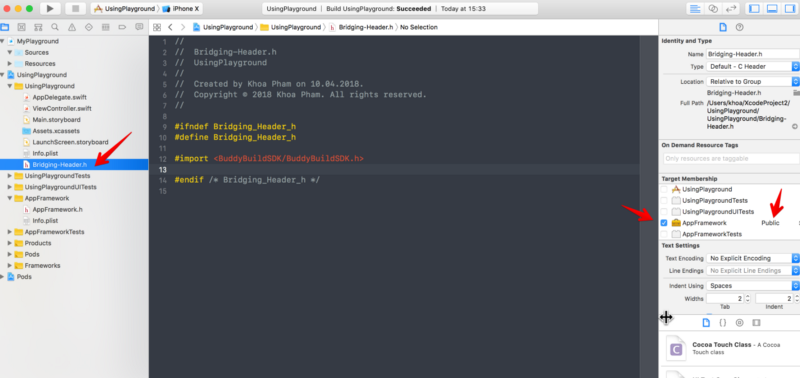
Task: Show the Code Snippet library
Action: [x=722, y=322]
